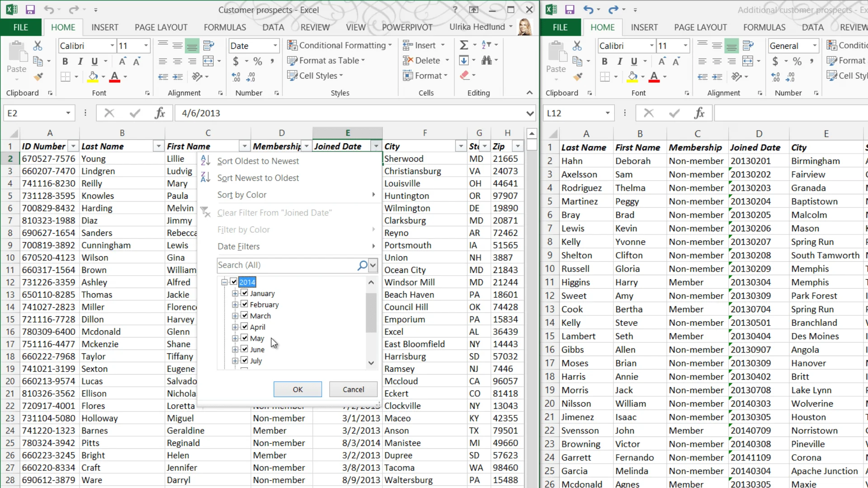The image size is (868, 488).
Task: Uncheck the June month checkbox
Action: 245,349
